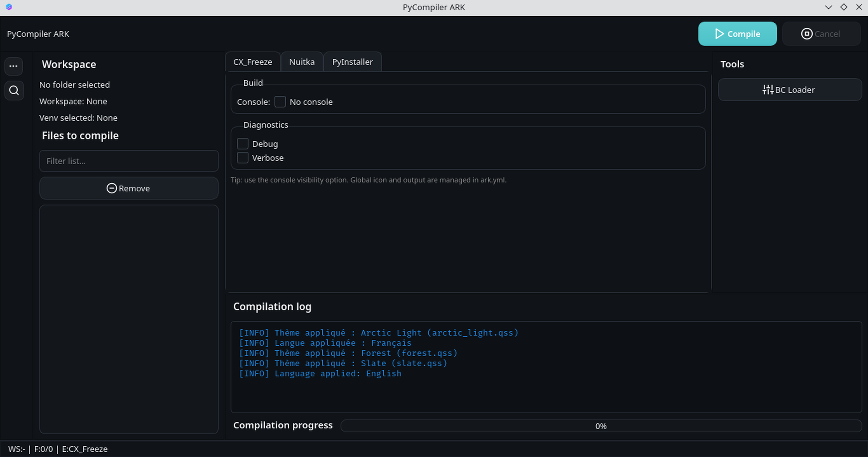Select the 'No folder selected' label
The width and height of the screenshot is (868, 457).
(74, 85)
